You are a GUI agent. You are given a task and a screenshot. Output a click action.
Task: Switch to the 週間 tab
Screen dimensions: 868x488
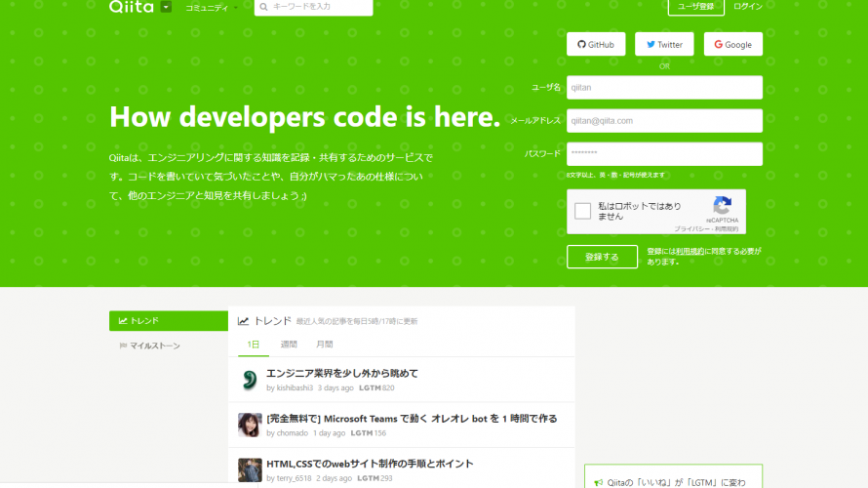pyautogui.click(x=289, y=345)
